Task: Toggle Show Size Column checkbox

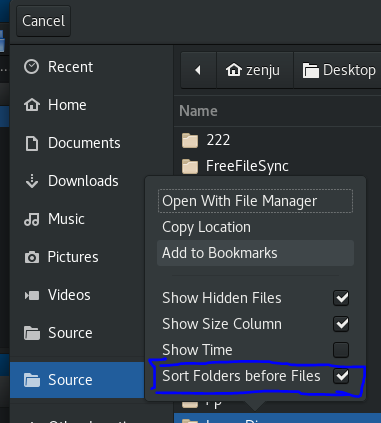Action: click(x=341, y=324)
